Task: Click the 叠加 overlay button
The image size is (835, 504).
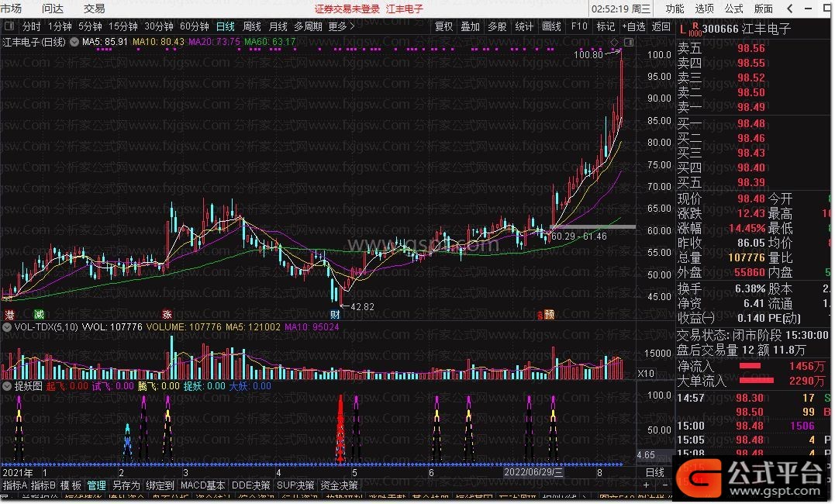Action: [470, 26]
